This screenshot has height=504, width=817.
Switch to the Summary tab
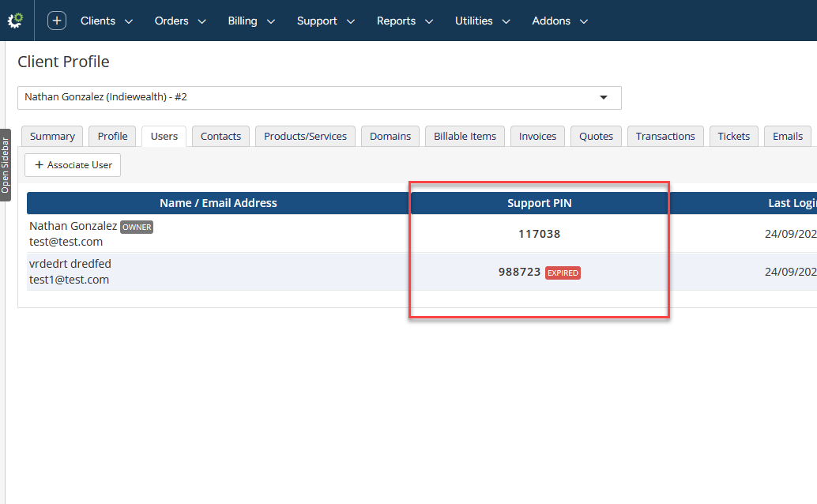pyautogui.click(x=52, y=136)
